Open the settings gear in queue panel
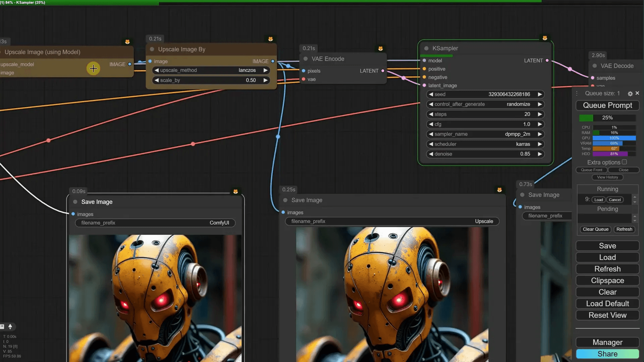This screenshot has width=644, height=362. tap(630, 94)
